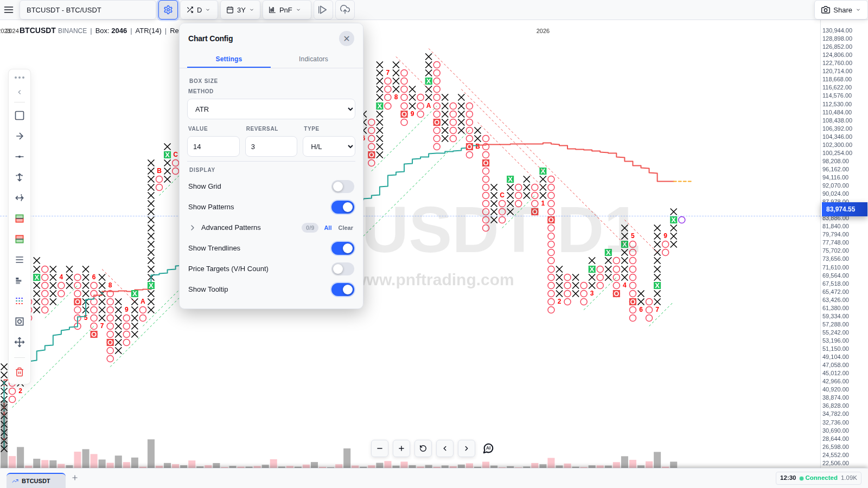Enable Price Targets (V/H Count) toggle
This screenshot has width=868, height=488.
click(343, 269)
